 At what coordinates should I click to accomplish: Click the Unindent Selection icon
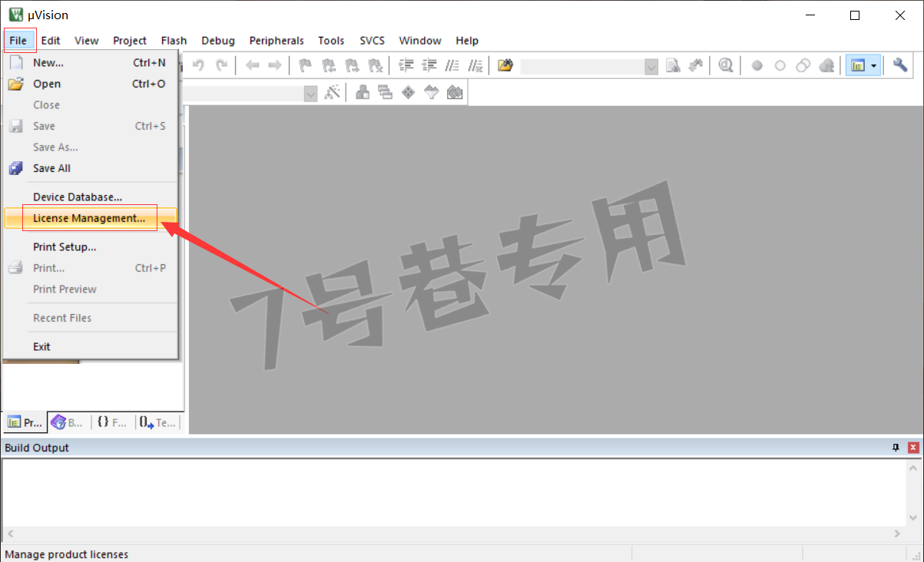coord(429,65)
